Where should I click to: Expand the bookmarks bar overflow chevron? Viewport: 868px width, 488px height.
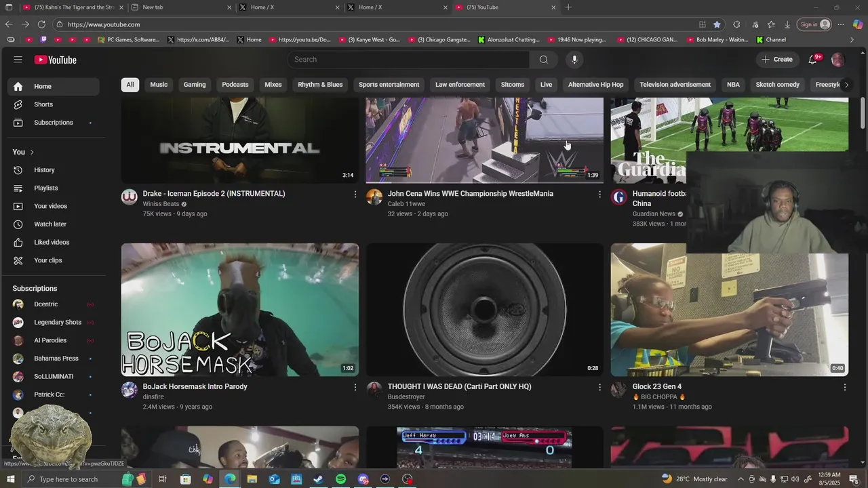(x=852, y=40)
